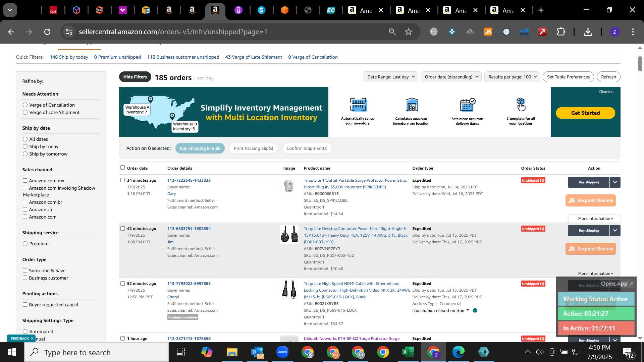This screenshot has height=362, width=644.
Task: Filter by 43 Verge of Late Shipment
Action: [254, 57]
